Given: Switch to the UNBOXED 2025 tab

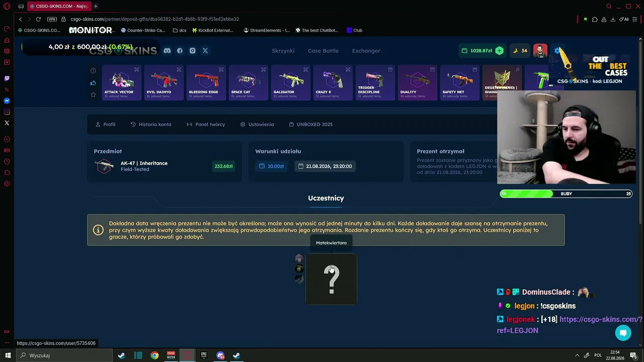Looking at the screenshot, I should [311, 124].
